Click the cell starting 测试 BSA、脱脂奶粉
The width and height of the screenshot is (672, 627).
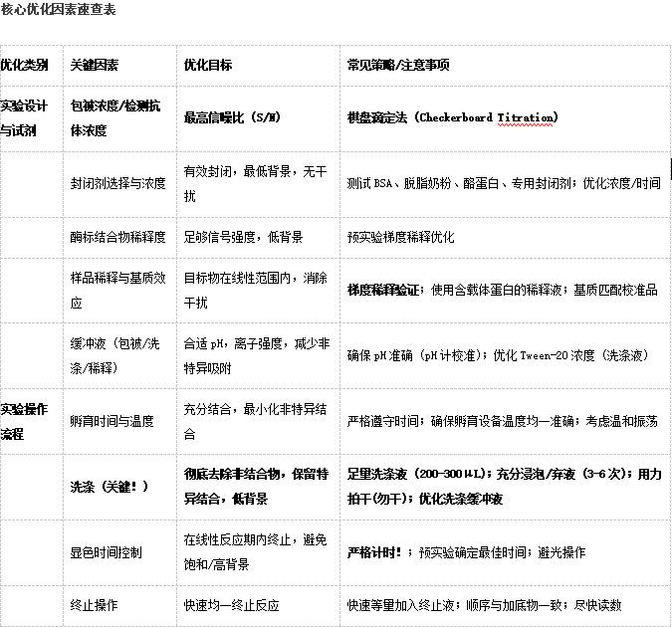tap(504, 183)
